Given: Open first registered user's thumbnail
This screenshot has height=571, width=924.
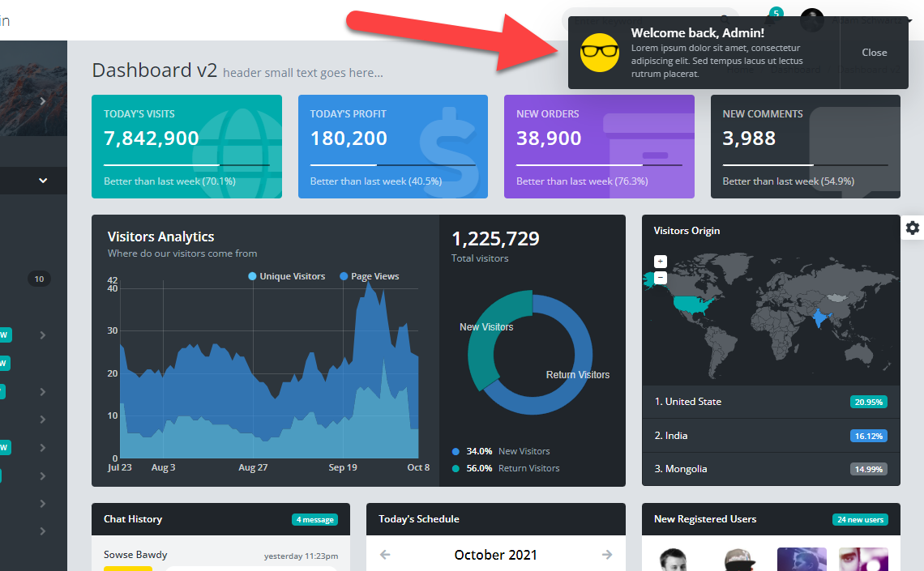Looking at the screenshot, I should tap(673, 559).
